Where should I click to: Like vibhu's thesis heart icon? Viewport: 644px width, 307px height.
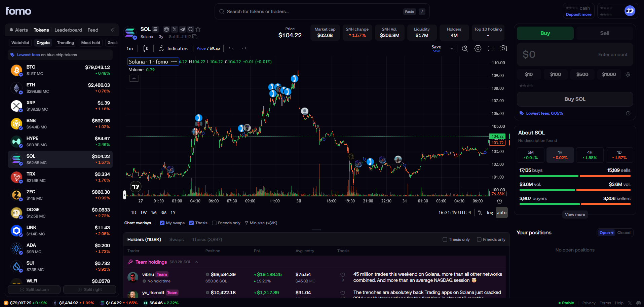343,275
